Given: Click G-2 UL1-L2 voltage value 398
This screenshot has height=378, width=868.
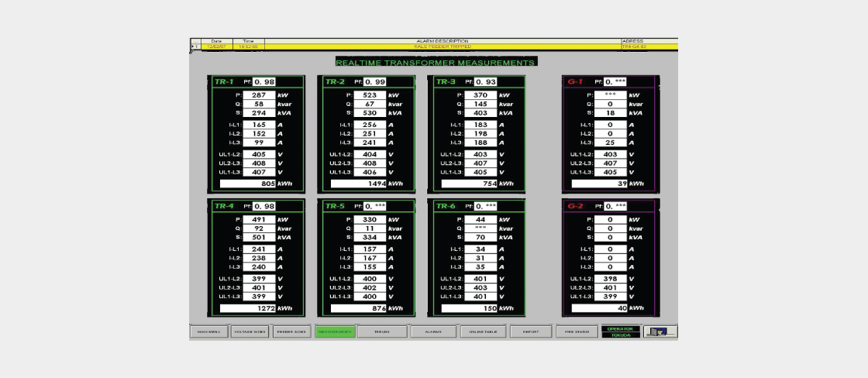Looking at the screenshot, I should pos(611,279).
